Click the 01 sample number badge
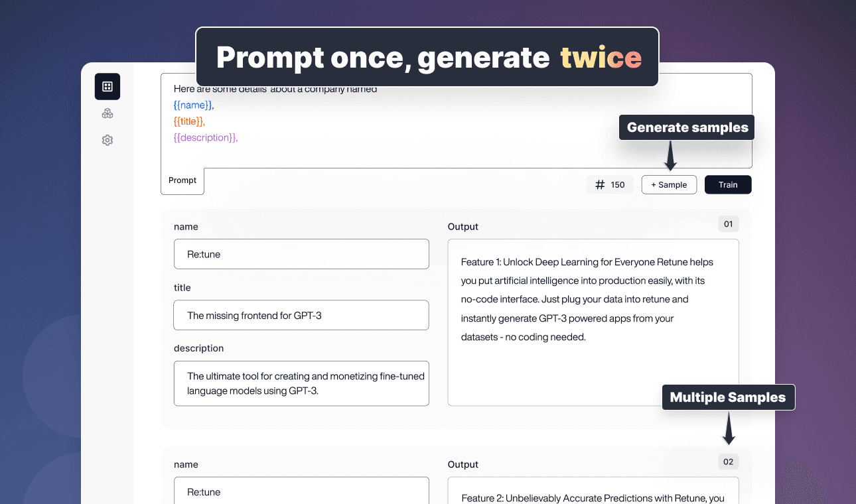The width and height of the screenshot is (856, 504). point(728,224)
